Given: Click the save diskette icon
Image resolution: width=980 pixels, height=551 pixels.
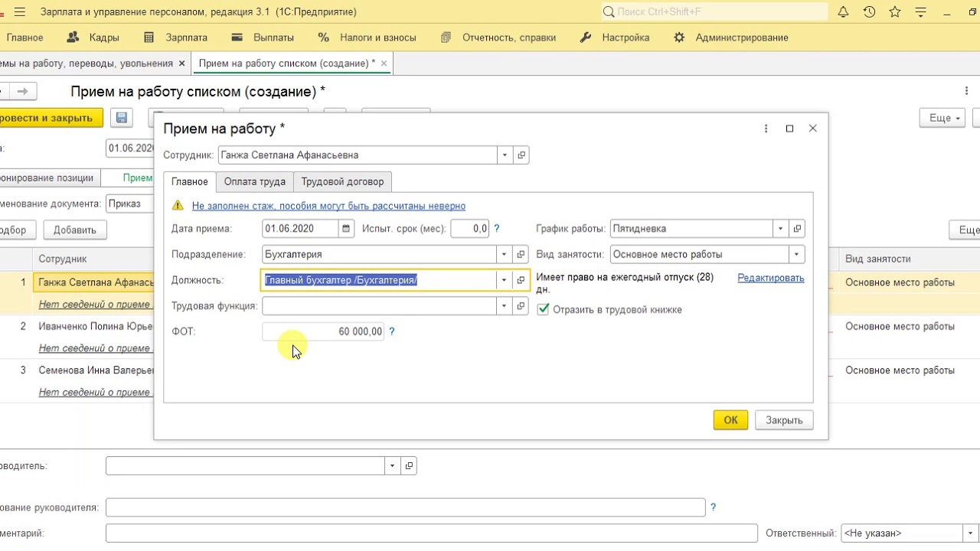Looking at the screenshot, I should 122,118.
